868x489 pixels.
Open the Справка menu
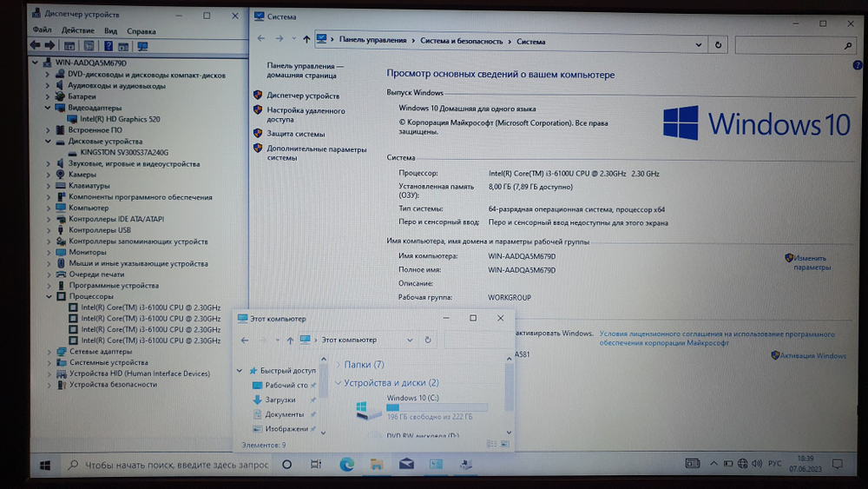click(x=141, y=31)
